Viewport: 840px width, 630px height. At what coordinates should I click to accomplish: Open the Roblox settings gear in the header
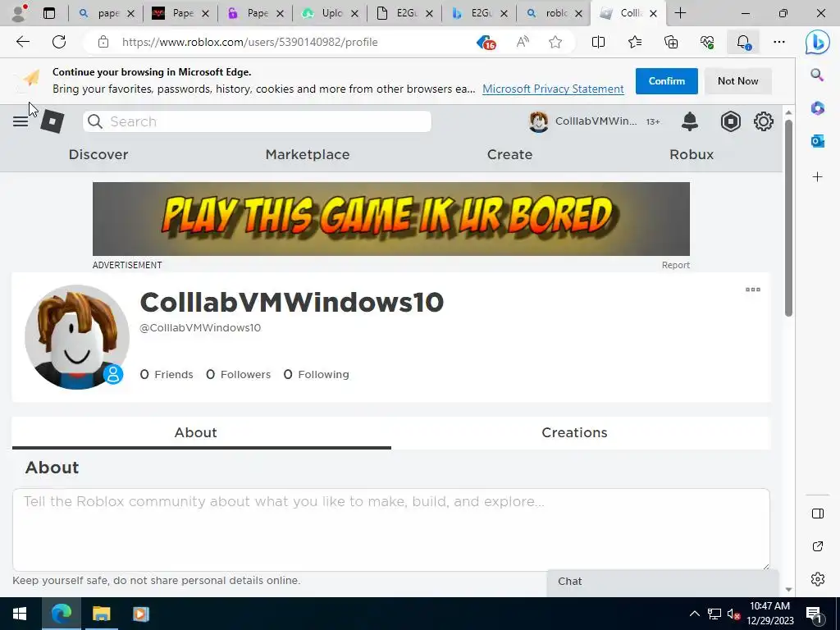(764, 121)
